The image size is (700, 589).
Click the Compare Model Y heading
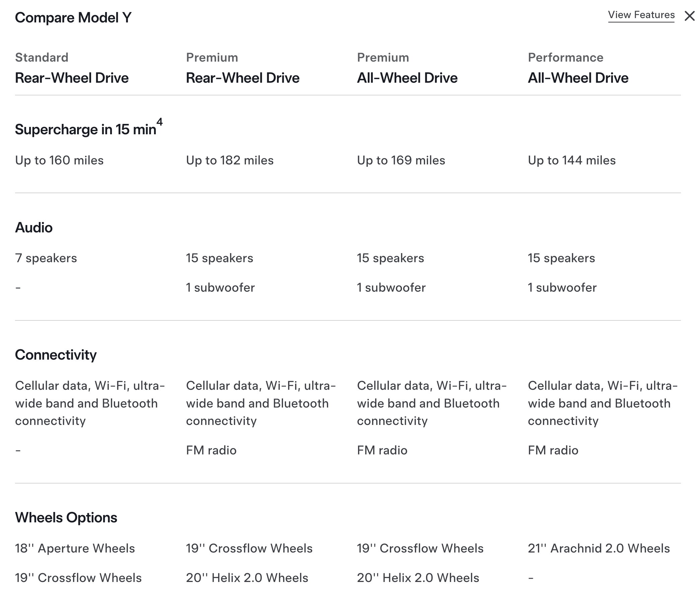[73, 18]
